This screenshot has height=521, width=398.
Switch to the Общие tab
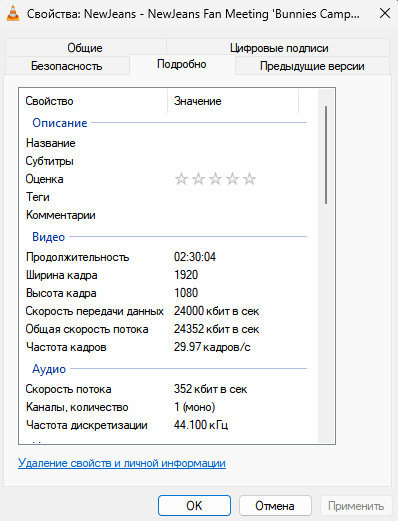[85, 48]
